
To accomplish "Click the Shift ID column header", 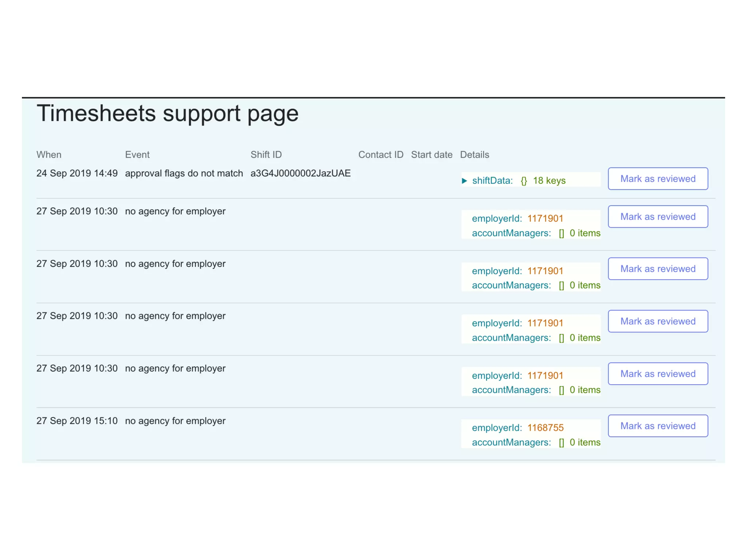I will pos(266,155).
